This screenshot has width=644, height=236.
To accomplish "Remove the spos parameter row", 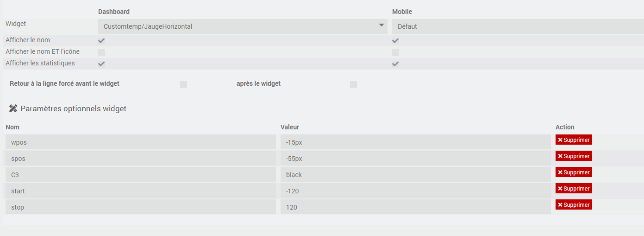I will (574, 156).
